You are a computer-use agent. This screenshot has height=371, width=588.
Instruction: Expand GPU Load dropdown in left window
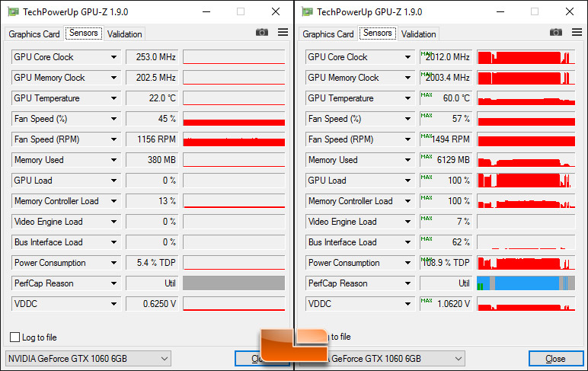(x=113, y=181)
